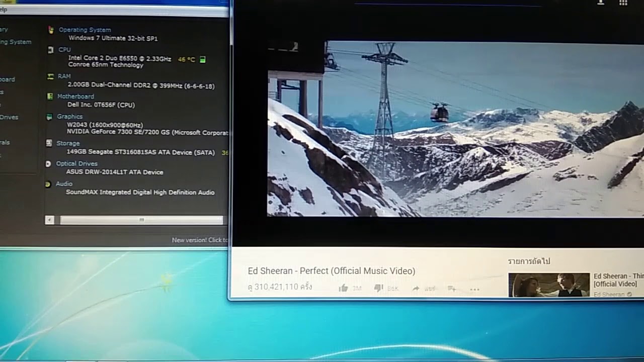Open the YouTube apps grid icon

pyautogui.click(x=623, y=3)
